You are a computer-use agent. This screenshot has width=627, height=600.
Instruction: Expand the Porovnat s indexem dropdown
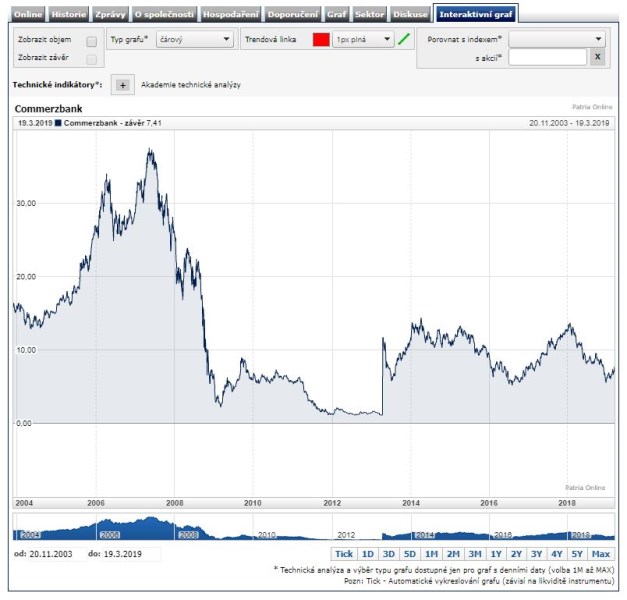pyautogui.click(x=557, y=39)
